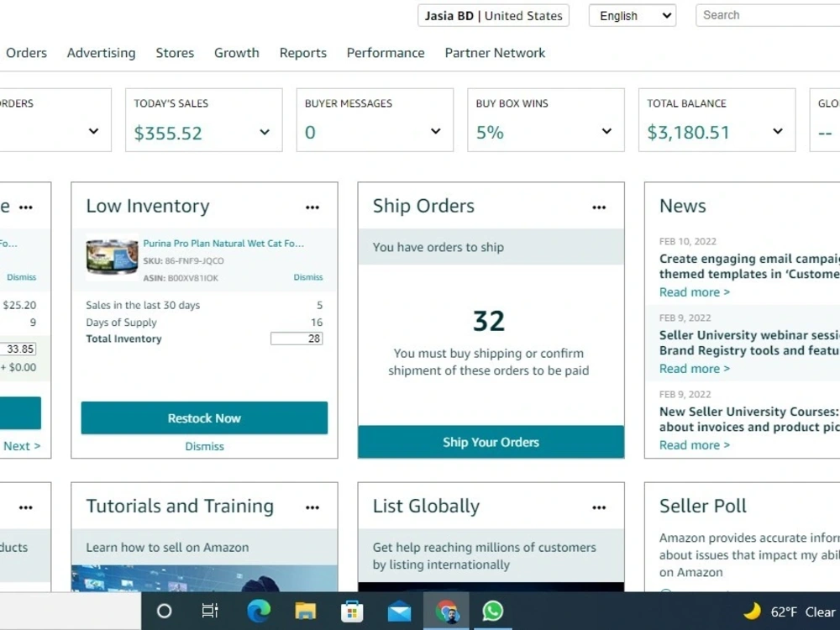Open Low Inventory card options menu
840x630 pixels.
click(x=312, y=207)
